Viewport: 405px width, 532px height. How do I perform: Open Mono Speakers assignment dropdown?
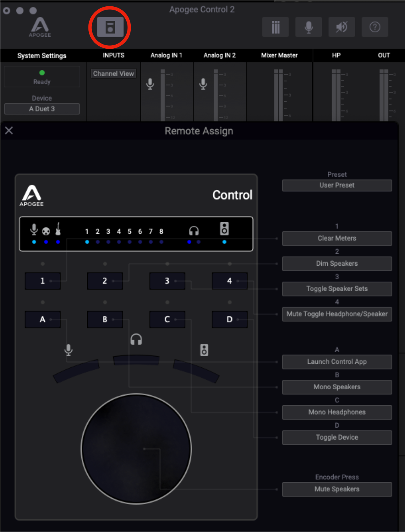[337, 387]
